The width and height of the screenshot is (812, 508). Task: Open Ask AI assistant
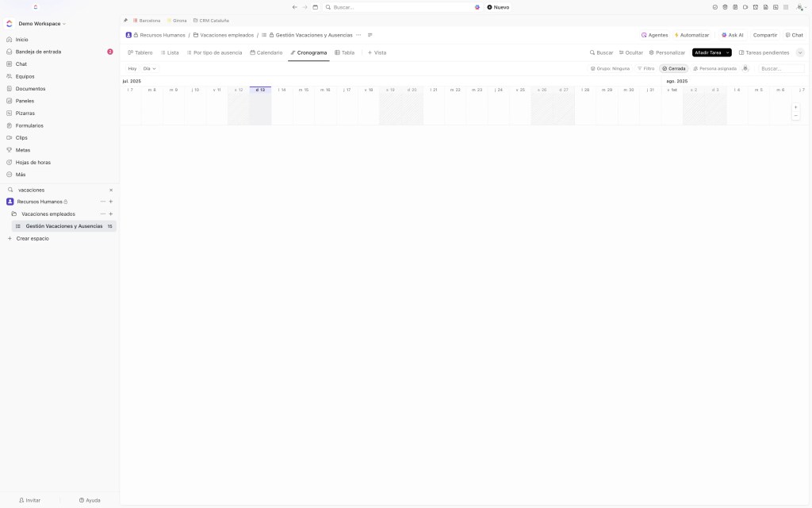click(732, 35)
